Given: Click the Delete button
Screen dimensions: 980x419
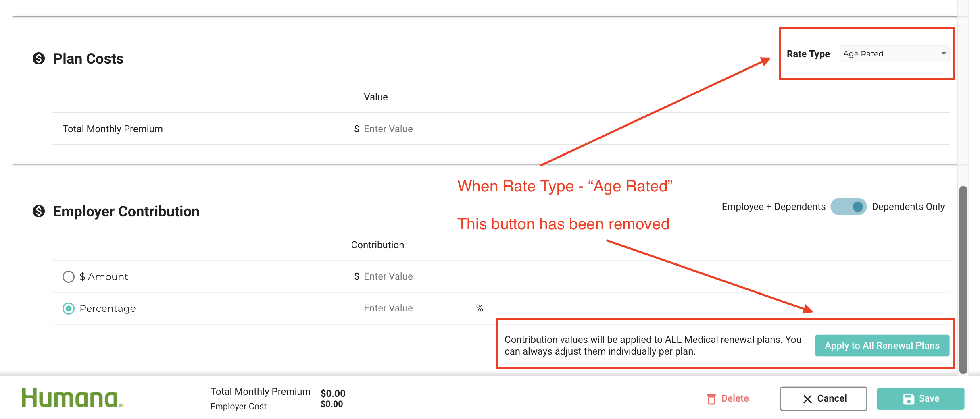Looking at the screenshot, I should [728, 399].
